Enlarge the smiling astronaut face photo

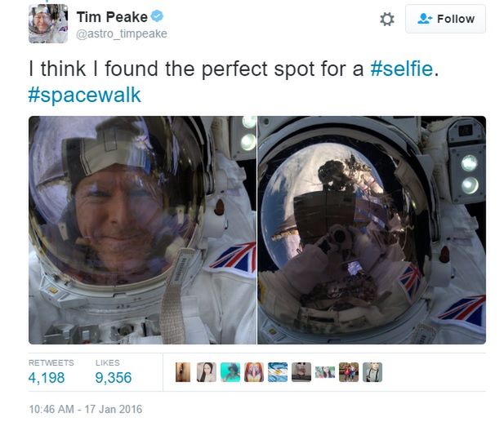(x=142, y=230)
